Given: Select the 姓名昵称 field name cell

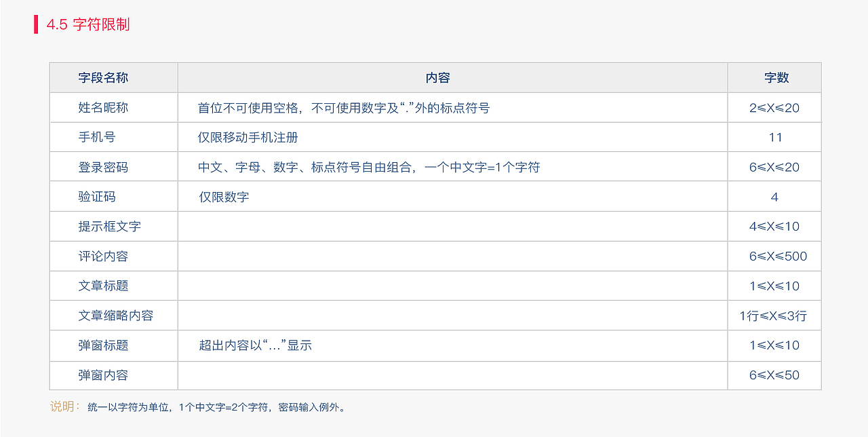Looking at the screenshot, I should point(103,108).
